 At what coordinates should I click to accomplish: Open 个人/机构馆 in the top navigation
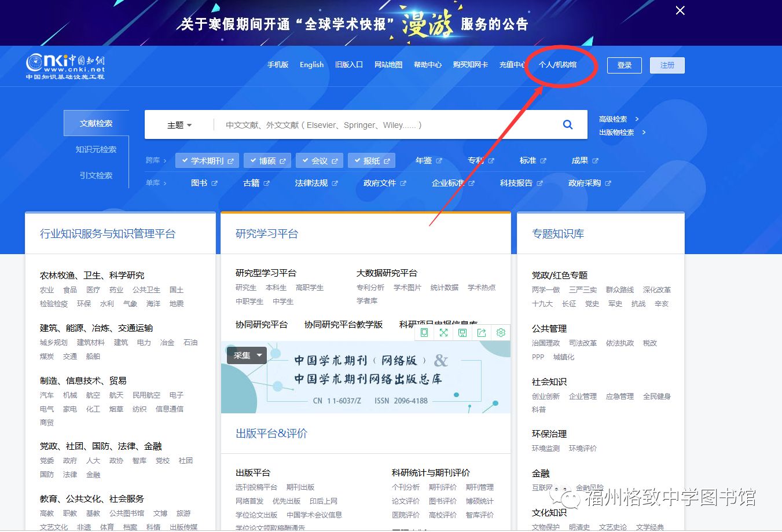pos(558,65)
